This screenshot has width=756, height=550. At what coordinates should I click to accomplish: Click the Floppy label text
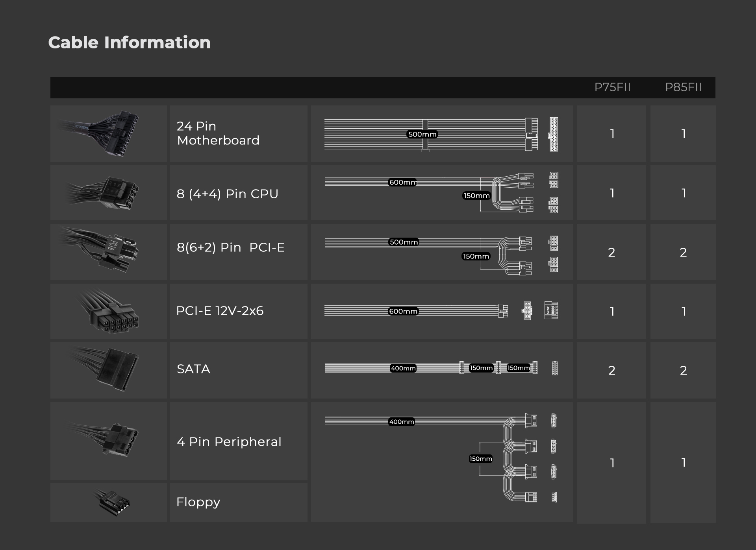(198, 502)
